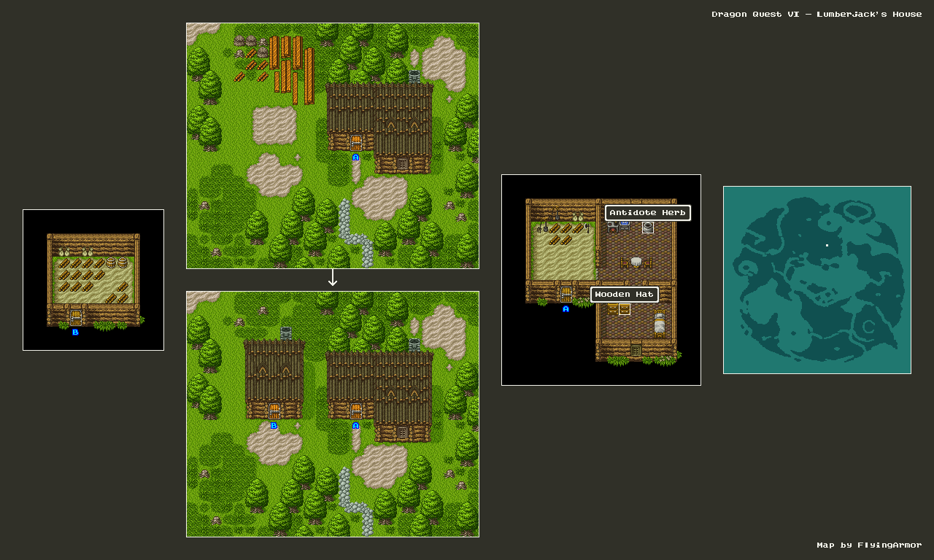Click the blue B marker on the lower forest map

[274, 426]
